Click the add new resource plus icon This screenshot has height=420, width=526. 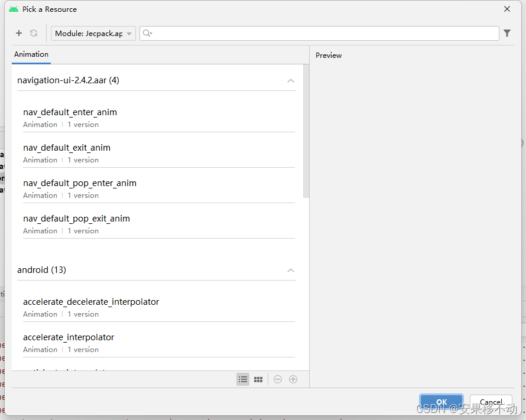click(x=18, y=33)
